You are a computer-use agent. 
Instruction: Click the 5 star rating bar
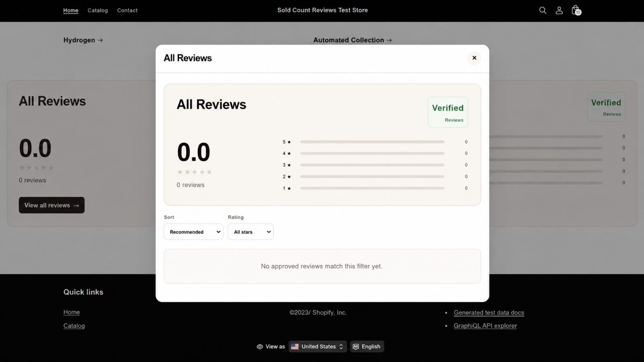[x=372, y=142]
